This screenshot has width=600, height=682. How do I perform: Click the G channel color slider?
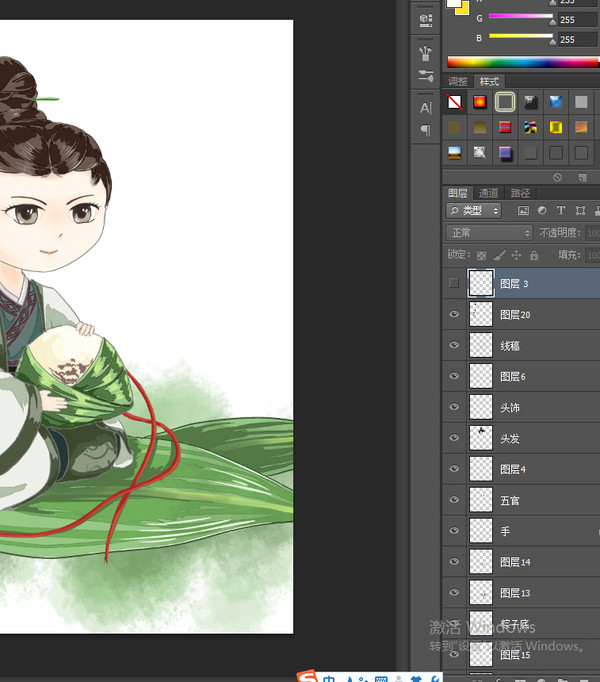(521, 17)
